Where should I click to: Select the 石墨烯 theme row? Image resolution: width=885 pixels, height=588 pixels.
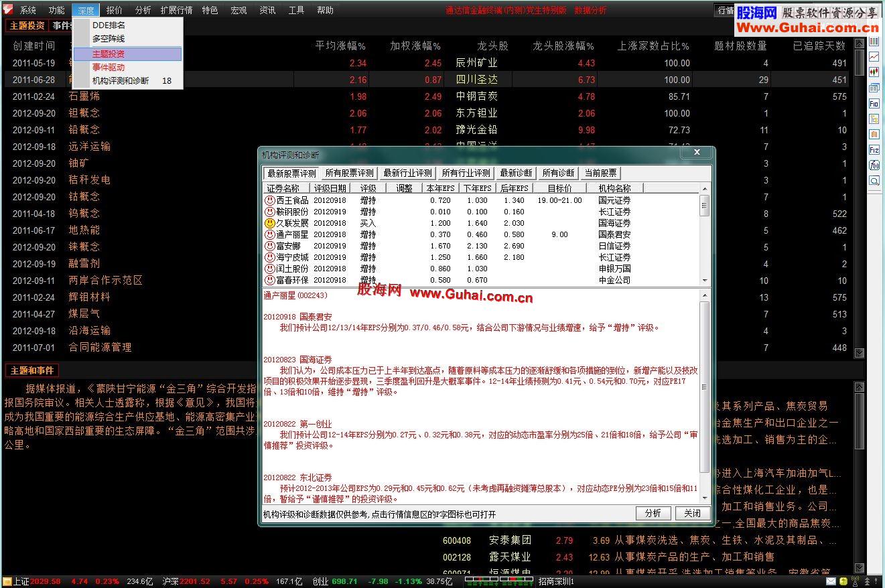(x=426, y=96)
